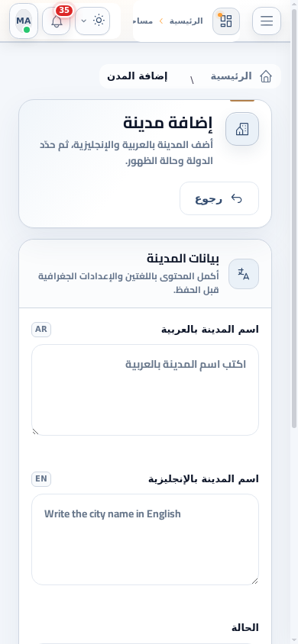This screenshot has width=298, height=644.
Task: Click the EN language badge
Action: [41, 479]
